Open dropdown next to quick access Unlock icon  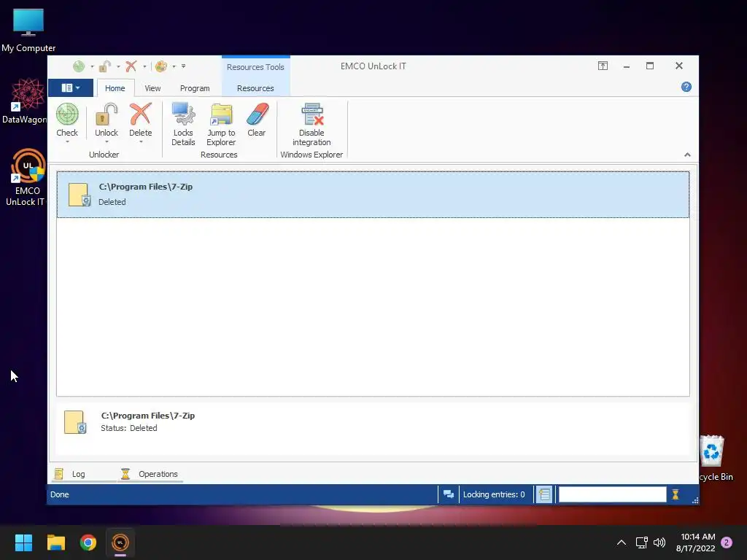pos(118,66)
